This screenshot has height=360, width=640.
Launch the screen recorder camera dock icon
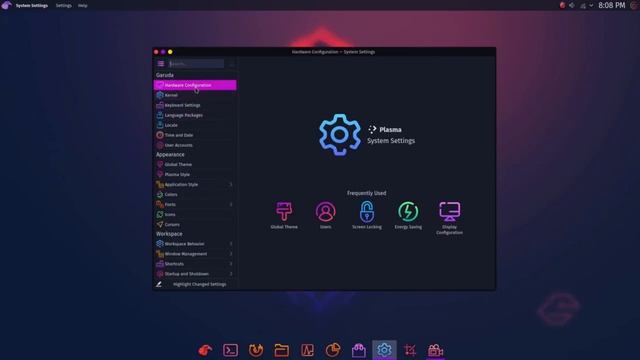click(436, 350)
